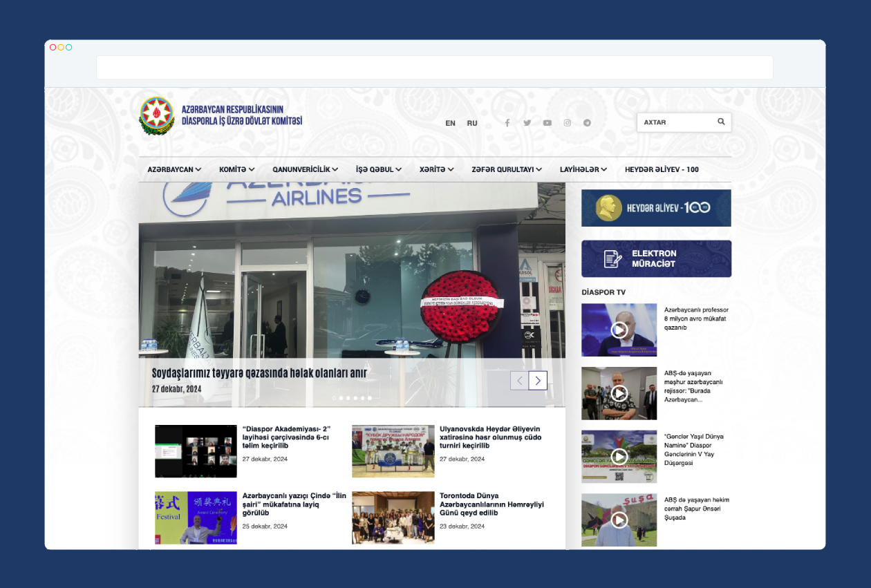Open the ELEKTRON MÜRACİƏT button
The width and height of the screenshot is (871, 588).
click(656, 258)
